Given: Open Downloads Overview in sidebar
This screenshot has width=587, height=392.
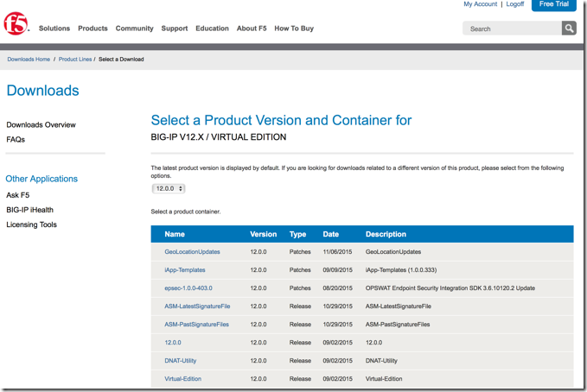Looking at the screenshot, I should [41, 125].
